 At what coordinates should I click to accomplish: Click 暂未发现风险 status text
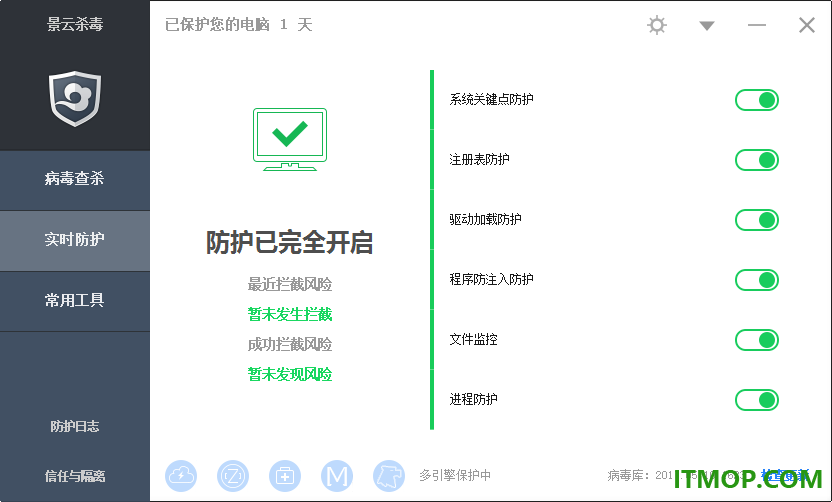(290, 374)
